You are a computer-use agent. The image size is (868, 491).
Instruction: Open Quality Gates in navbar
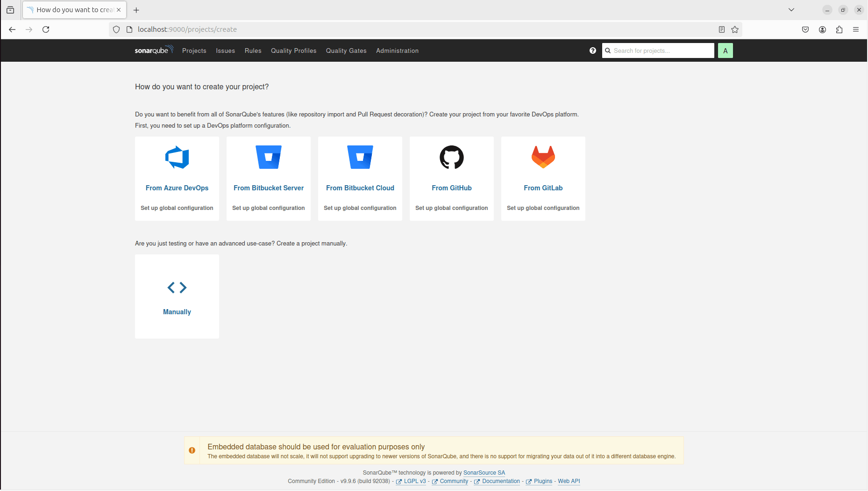[x=346, y=51]
